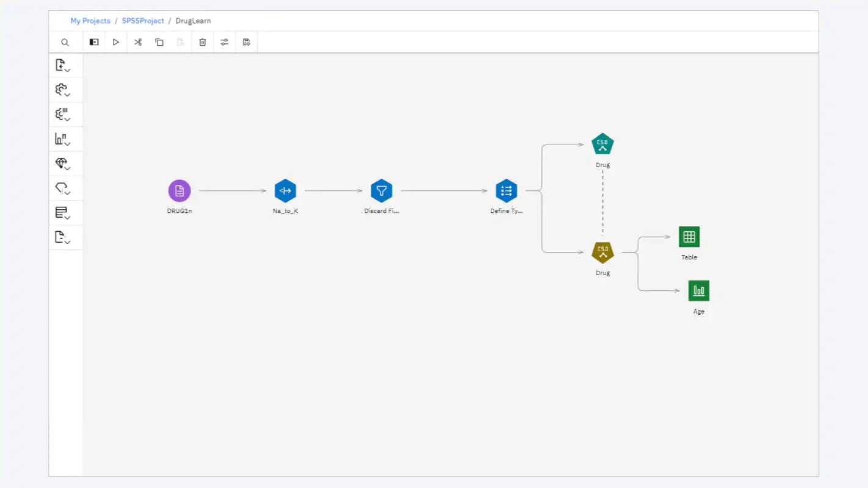
Task: Click the Discard Fields filter node
Action: click(x=382, y=190)
